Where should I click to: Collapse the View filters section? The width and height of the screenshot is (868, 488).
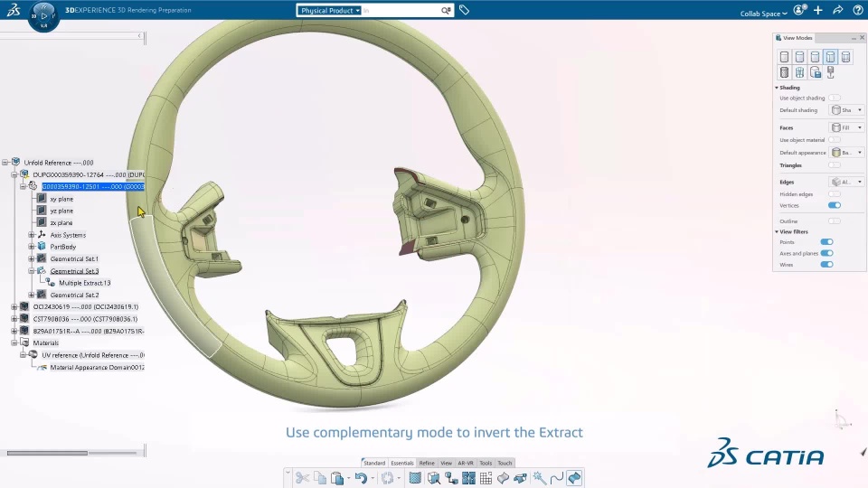coord(777,232)
